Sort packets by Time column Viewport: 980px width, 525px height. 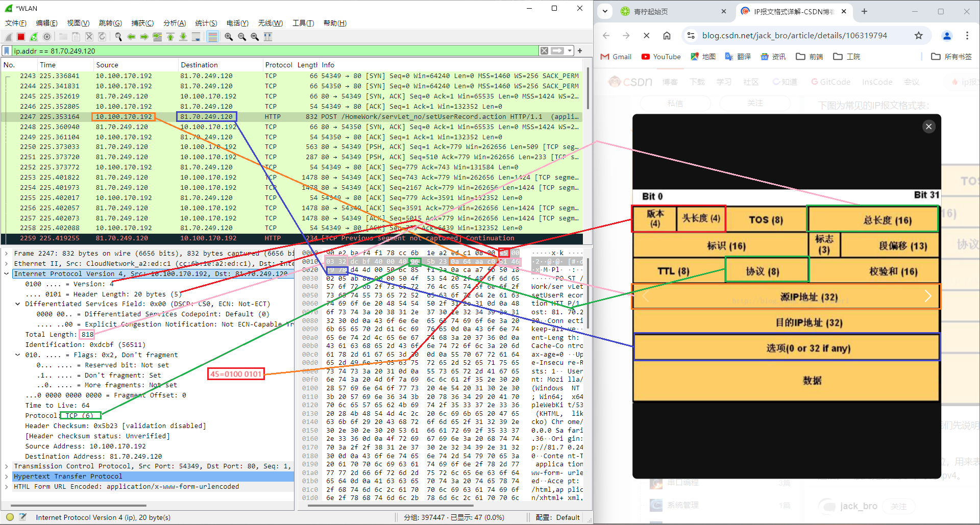point(65,65)
